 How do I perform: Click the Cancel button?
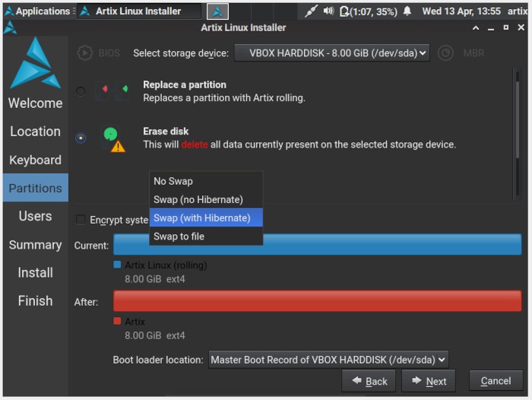pos(496,381)
